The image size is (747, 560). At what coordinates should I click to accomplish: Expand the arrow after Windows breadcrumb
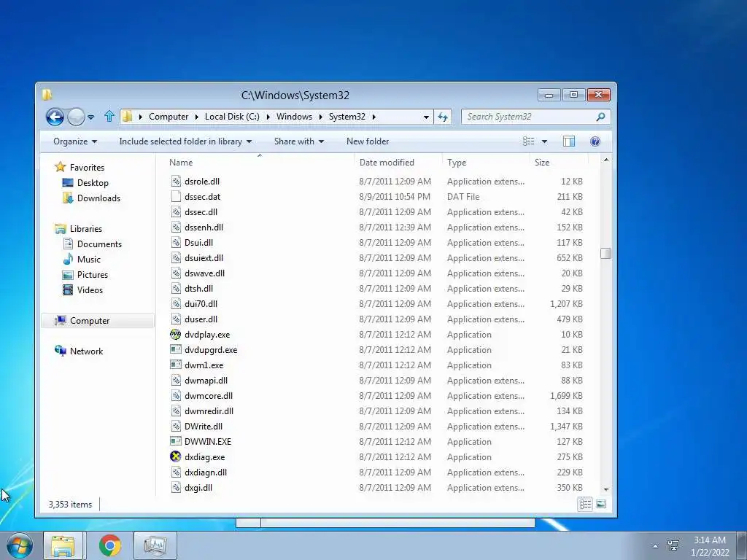coord(321,117)
